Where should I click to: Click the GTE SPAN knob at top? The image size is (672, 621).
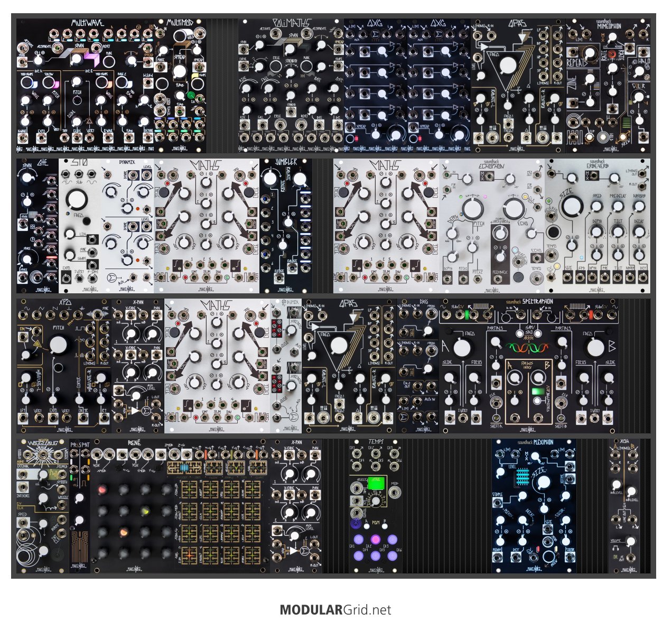tap(26, 178)
